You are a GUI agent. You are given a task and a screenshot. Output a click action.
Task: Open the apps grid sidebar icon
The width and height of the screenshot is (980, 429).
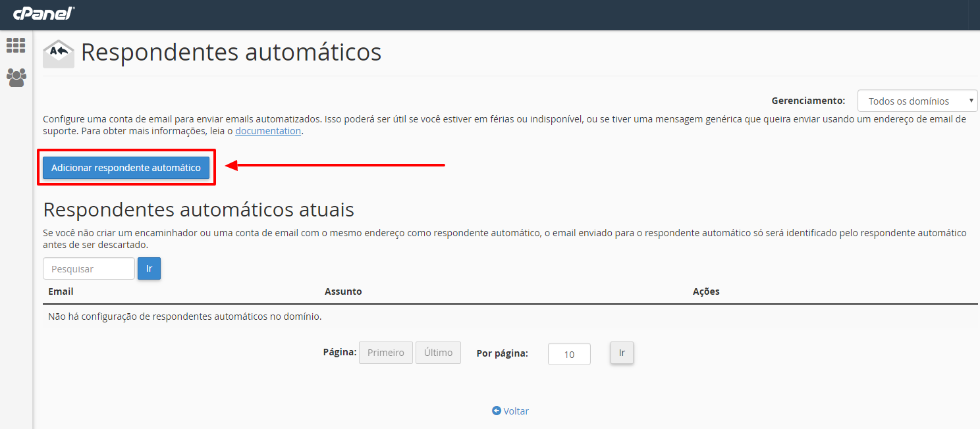[16, 45]
